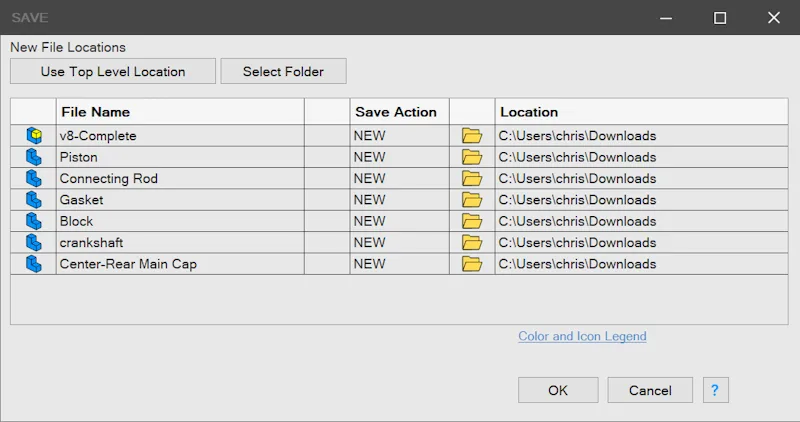Open folder browser for Center-Rear Main Cap
Viewport: 800px width, 422px height.
[472, 264]
